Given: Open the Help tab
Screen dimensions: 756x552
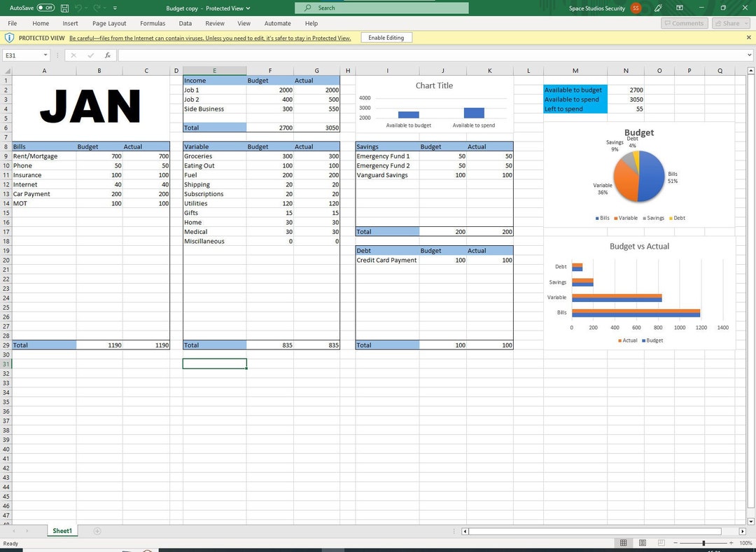Looking at the screenshot, I should [311, 23].
